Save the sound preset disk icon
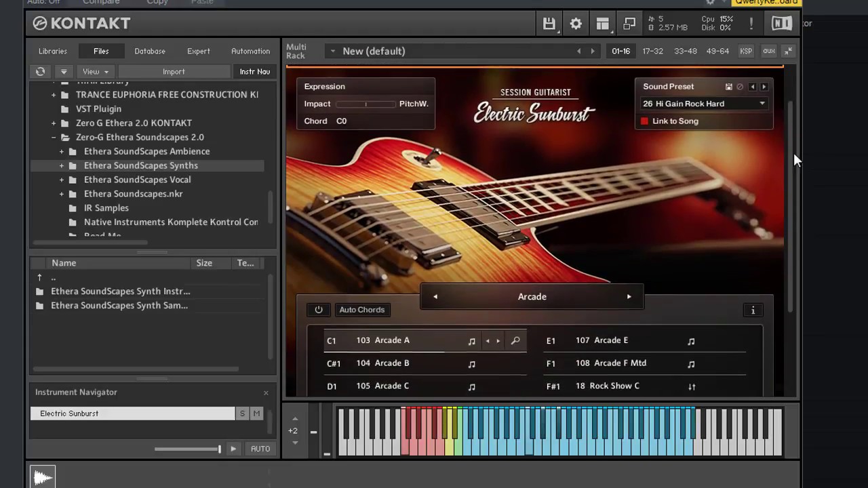Viewport: 868px width, 488px height. coord(729,87)
